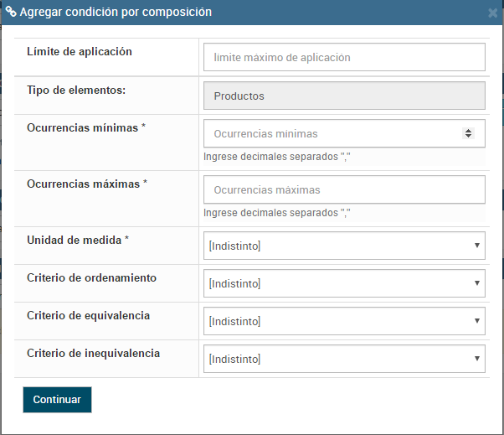Focus the Límite de aplicación input

344,58
